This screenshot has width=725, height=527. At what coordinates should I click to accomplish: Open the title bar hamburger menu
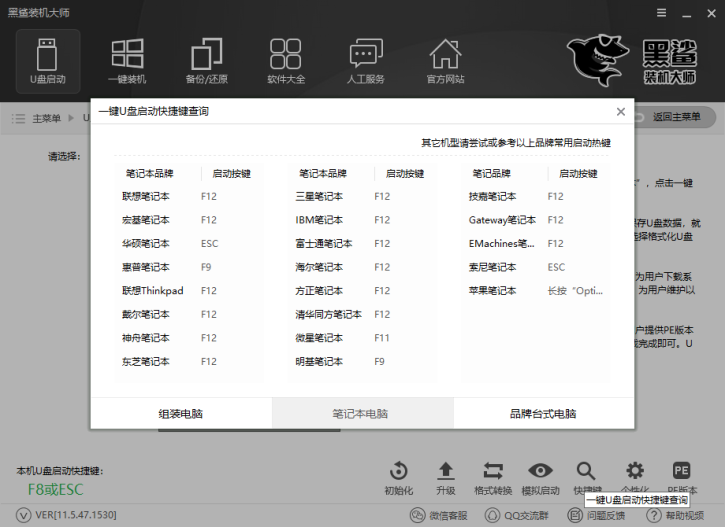click(x=661, y=12)
